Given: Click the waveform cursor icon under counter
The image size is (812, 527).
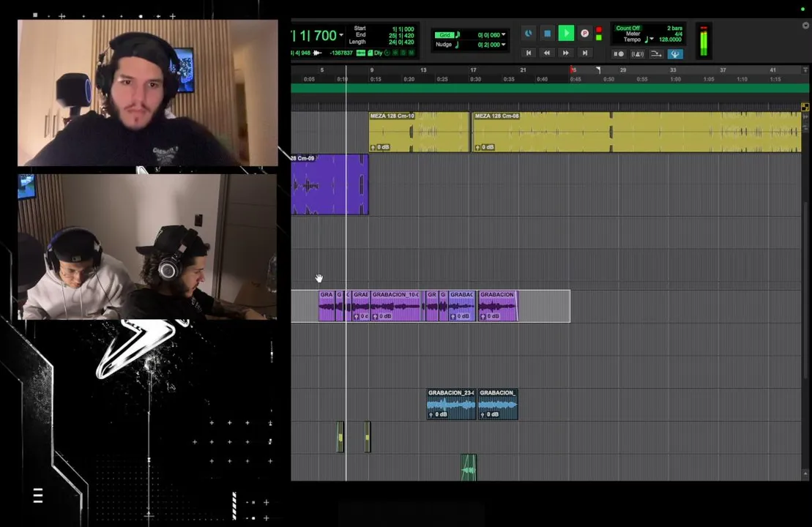Looking at the screenshot, I should [318, 53].
